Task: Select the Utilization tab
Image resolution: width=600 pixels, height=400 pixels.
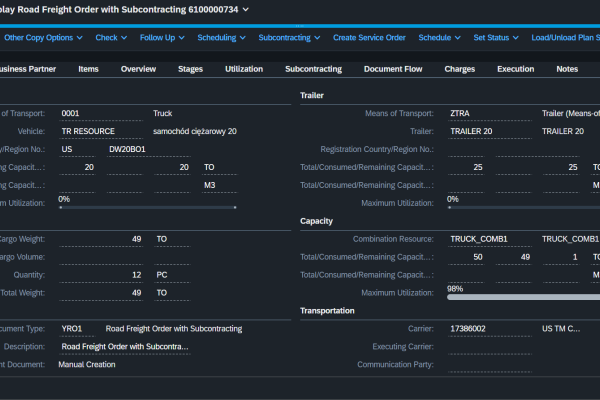Action: coord(244,69)
